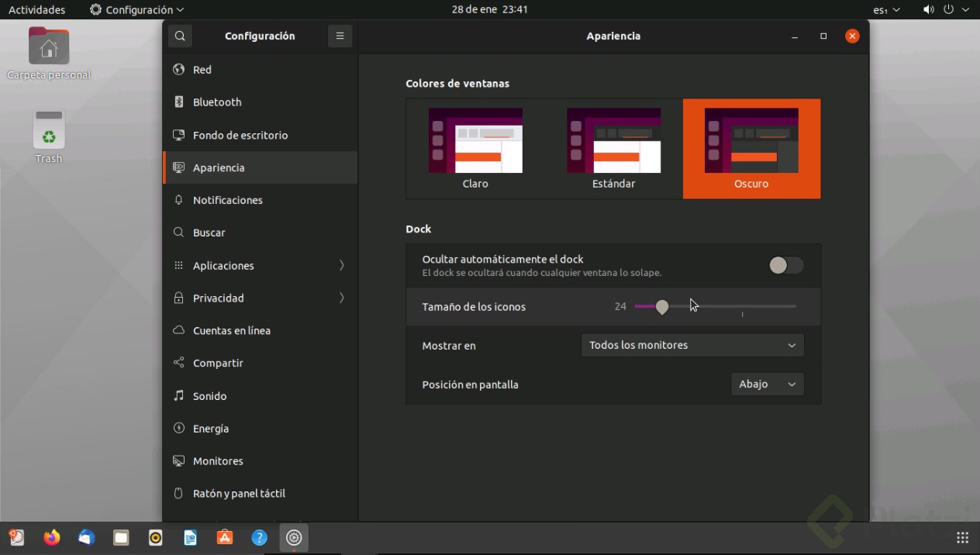
Task: Click the Cuentas en línea cloud icon
Action: (x=178, y=330)
